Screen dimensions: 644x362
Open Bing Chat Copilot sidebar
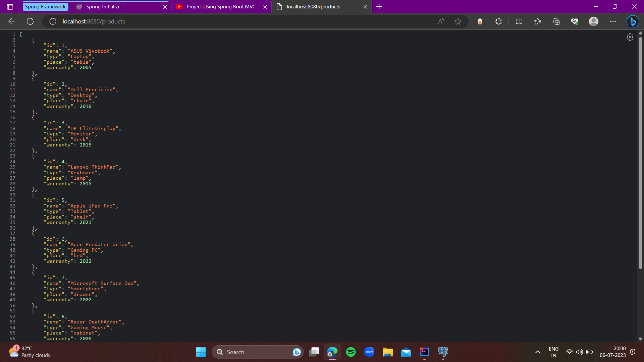tap(633, 21)
